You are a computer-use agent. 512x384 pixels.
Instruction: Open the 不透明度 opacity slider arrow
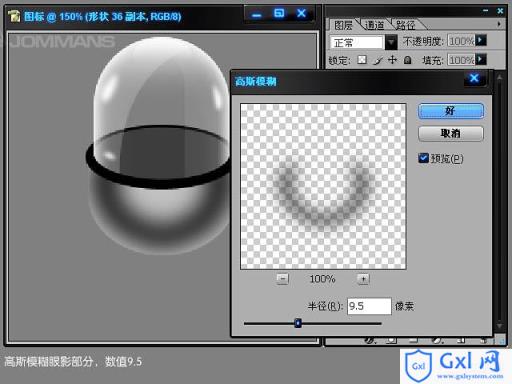[x=480, y=41]
